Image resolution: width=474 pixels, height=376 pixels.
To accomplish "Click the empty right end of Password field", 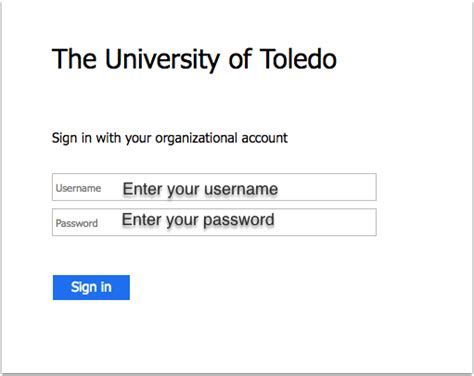I will (325, 222).
